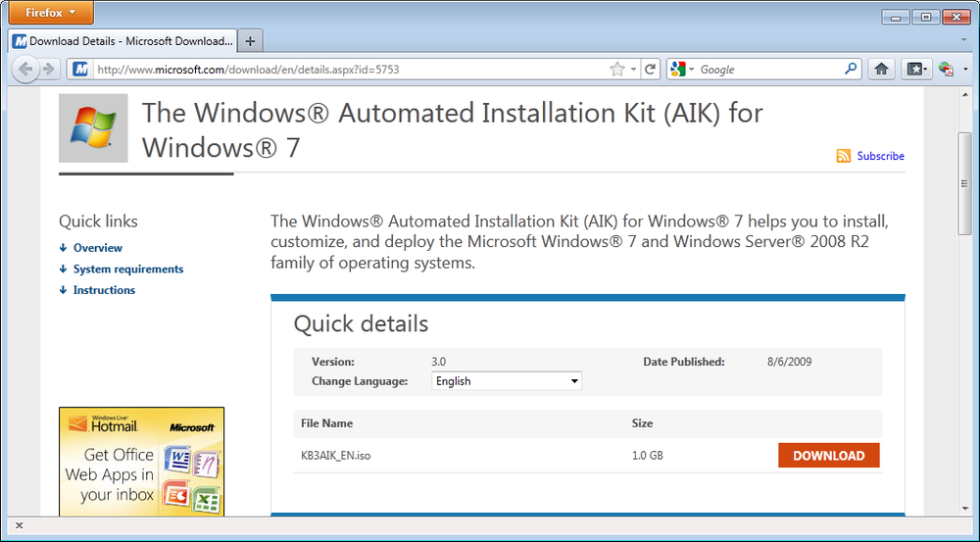
Task: Open a new tab with plus button
Action: coord(250,41)
